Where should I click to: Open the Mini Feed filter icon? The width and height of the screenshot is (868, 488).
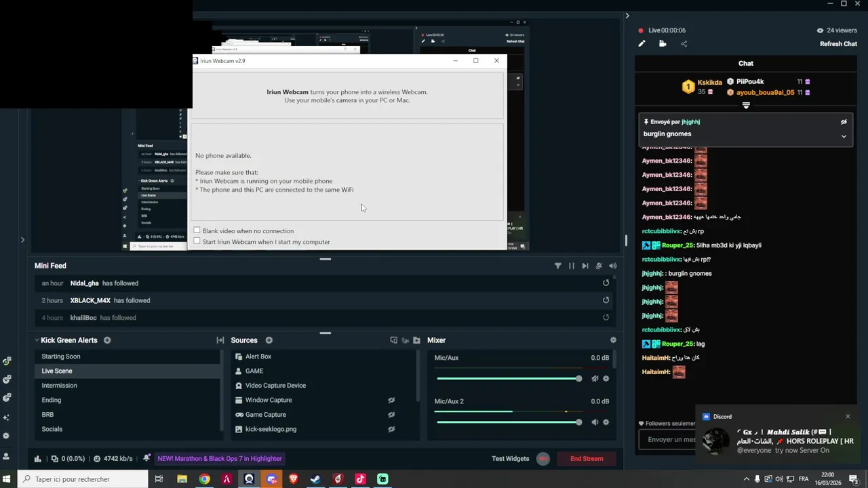[558, 266]
